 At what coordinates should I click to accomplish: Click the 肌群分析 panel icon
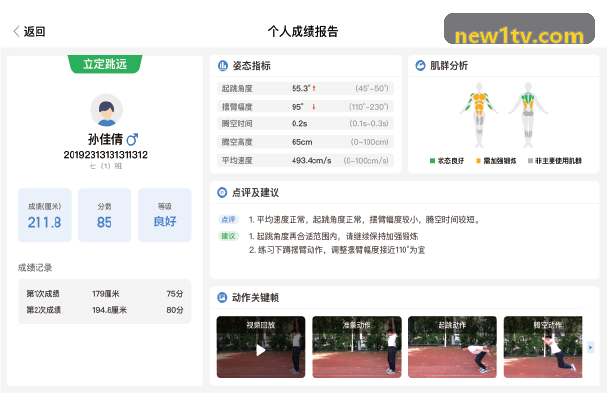point(420,66)
